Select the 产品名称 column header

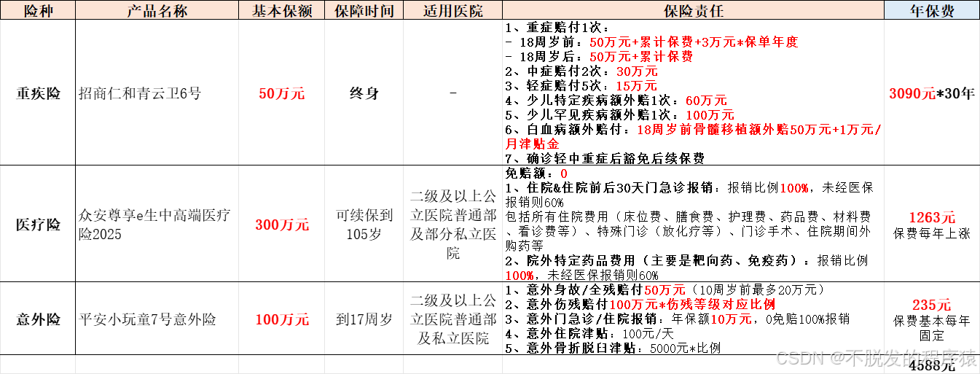coord(158,10)
